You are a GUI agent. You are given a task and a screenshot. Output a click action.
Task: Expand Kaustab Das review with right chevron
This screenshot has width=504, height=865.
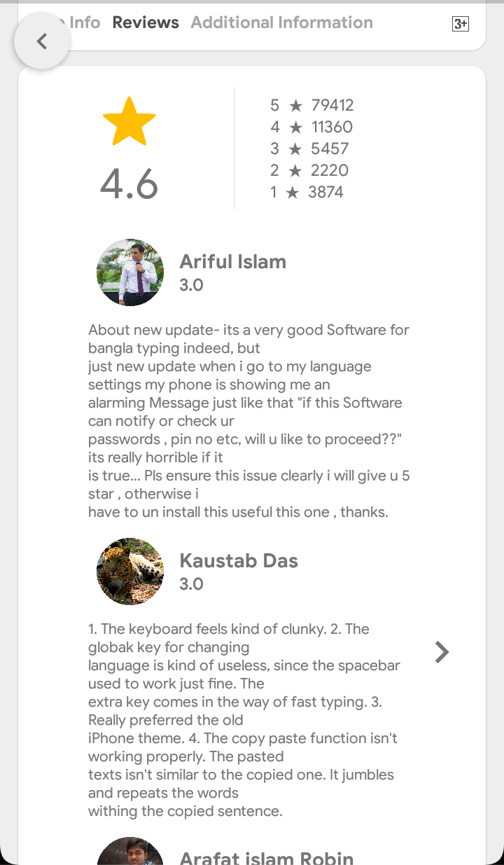[442, 652]
